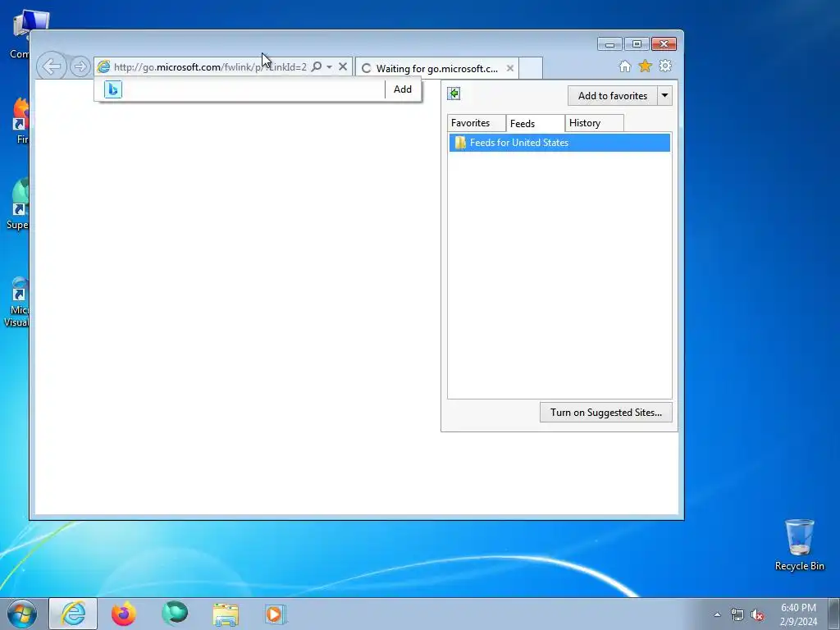The height and width of the screenshot is (630, 840).
Task: Click the Show desktop strip
Action: pos(834,614)
